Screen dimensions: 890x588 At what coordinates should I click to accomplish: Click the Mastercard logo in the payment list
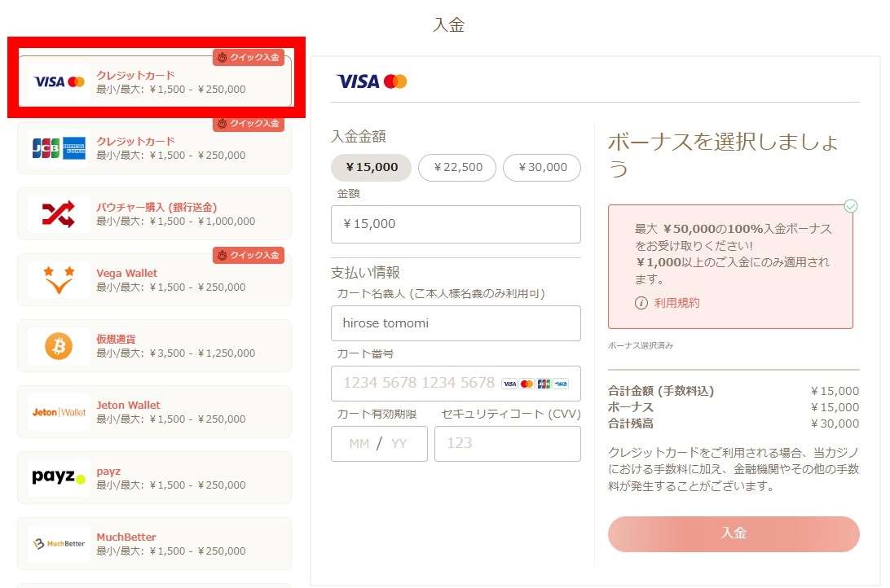(x=76, y=82)
